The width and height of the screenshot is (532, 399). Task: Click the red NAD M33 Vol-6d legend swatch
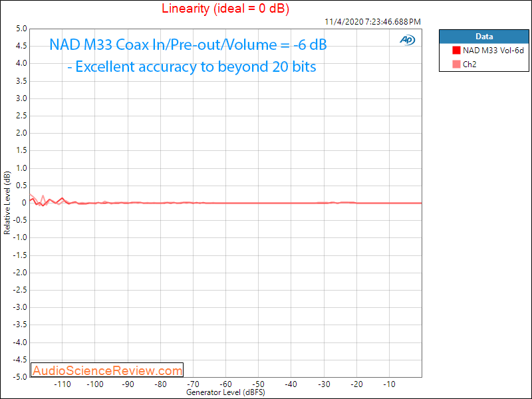[x=456, y=51]
